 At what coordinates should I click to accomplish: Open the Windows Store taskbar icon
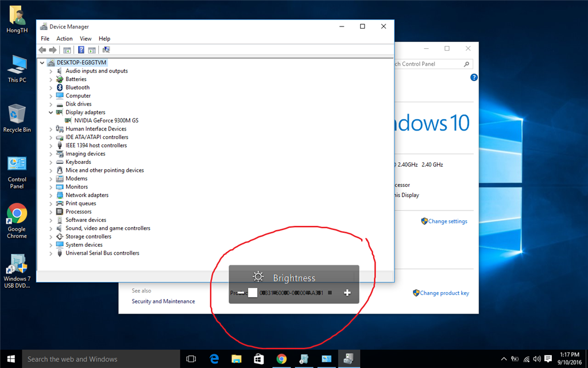pyautogui.click(x=259, y=359)
